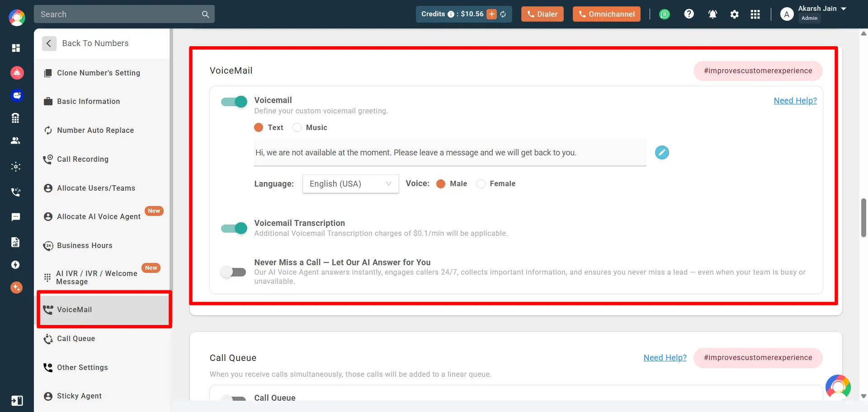Enable the Never Miss a Call toggle
This screenshot has height=412, width=868.
tap(234, 272)
